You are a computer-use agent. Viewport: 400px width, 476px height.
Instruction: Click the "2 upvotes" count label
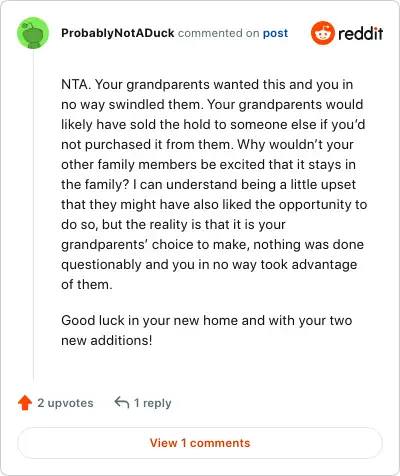pyautogui.click(x=65, y=403)
